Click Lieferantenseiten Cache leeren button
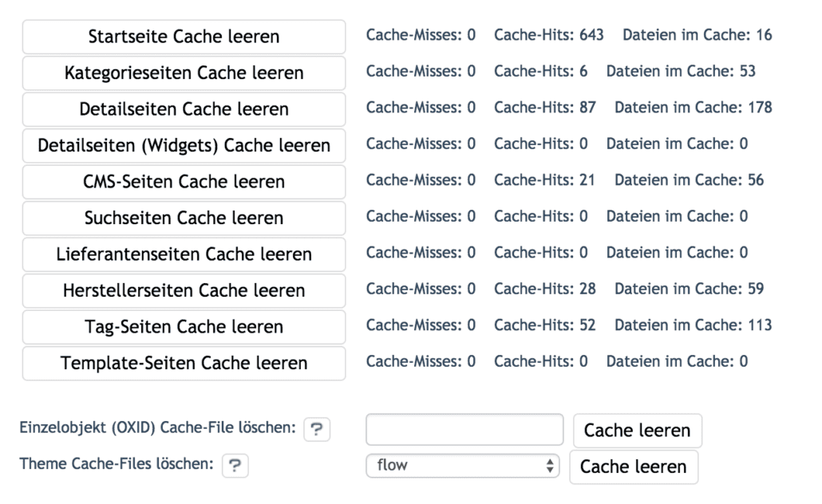 (x=184, y=254)
